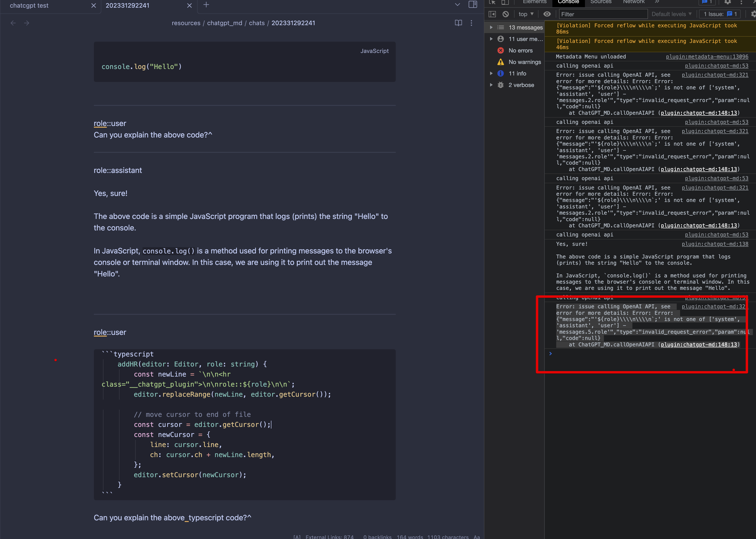756x539 pixels.
Task: Click the clear console icon
Action: (x=505, y=14)
